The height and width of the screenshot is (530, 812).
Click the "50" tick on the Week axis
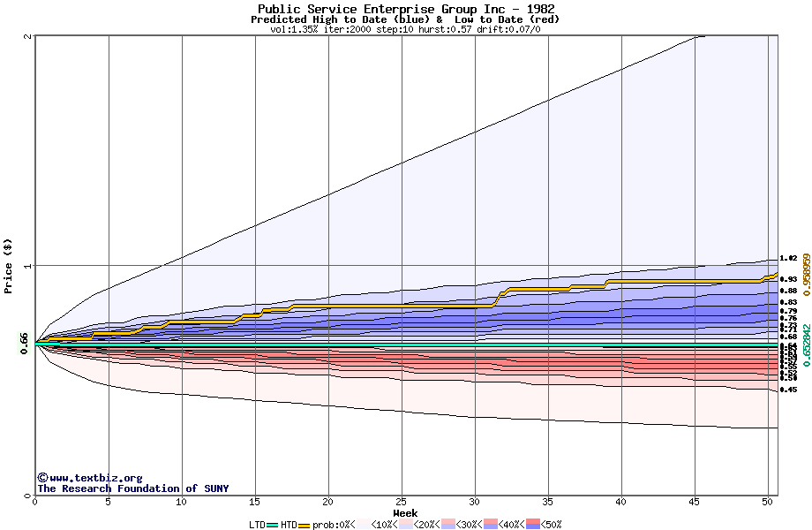point(768,502)
